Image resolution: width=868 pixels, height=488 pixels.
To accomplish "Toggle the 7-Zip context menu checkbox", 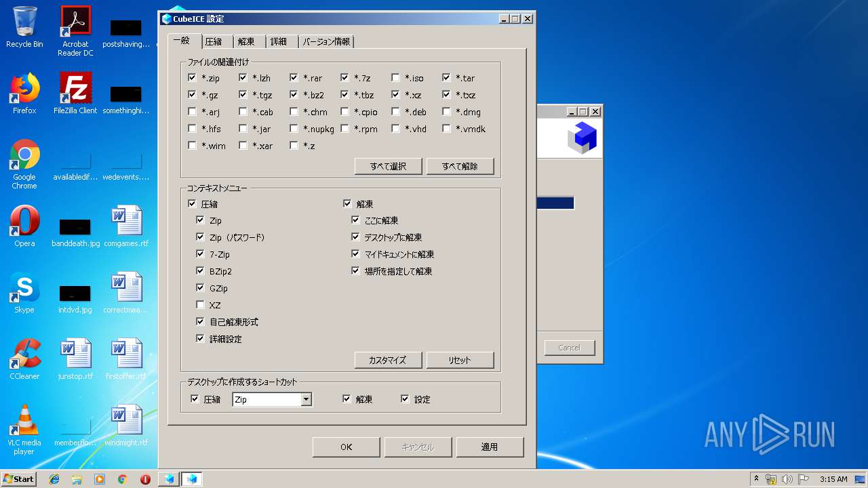I will 200,254.
